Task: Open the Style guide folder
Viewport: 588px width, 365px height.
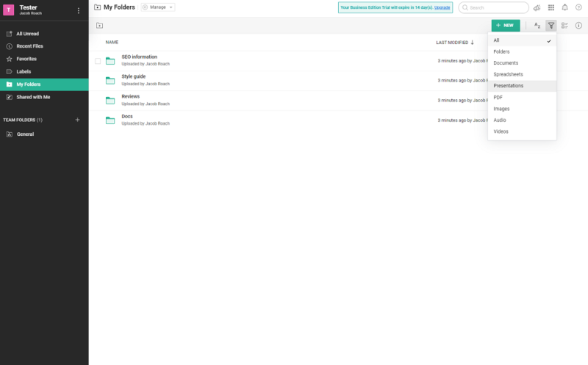Action: click(x=133, y=76)
